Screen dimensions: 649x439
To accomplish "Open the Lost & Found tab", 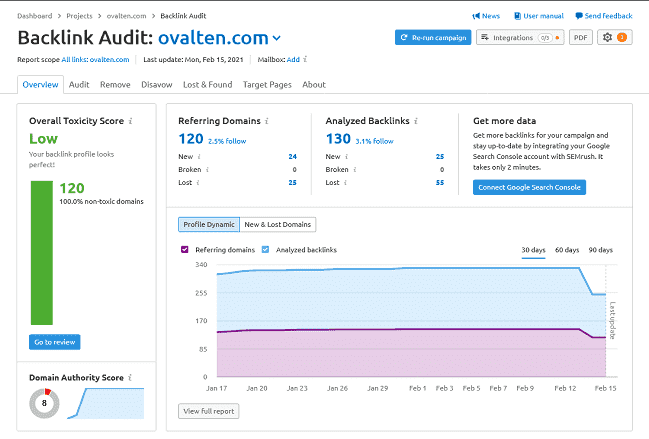I will point(207,84).
